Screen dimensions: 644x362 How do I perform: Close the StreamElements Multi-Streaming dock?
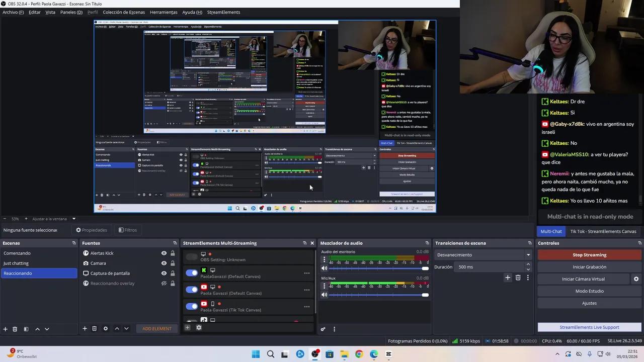312,243
